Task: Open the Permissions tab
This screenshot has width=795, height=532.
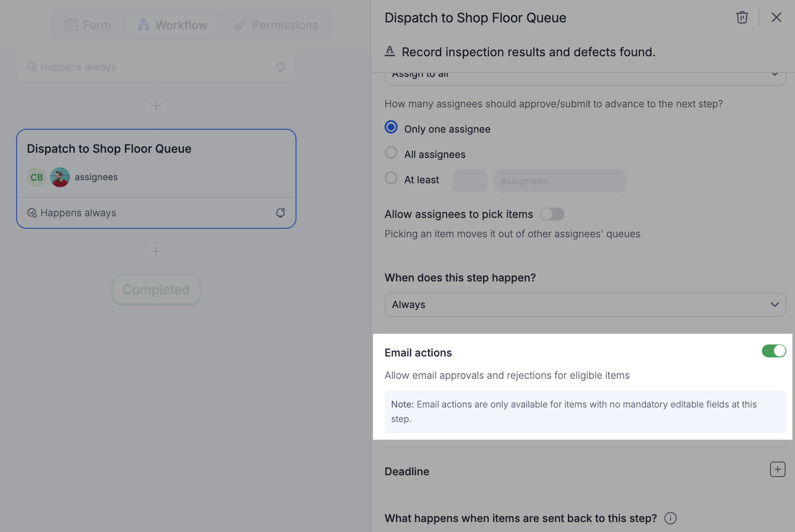Action: [276, 25]
